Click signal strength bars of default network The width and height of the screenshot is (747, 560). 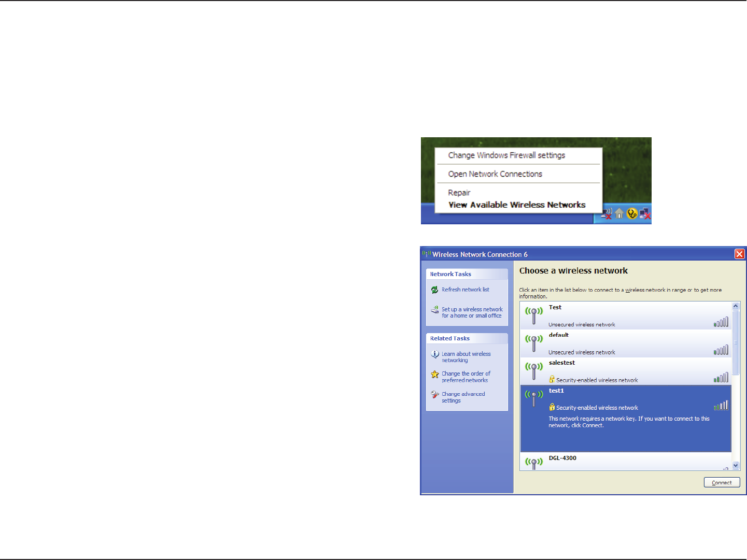point(721,350)
